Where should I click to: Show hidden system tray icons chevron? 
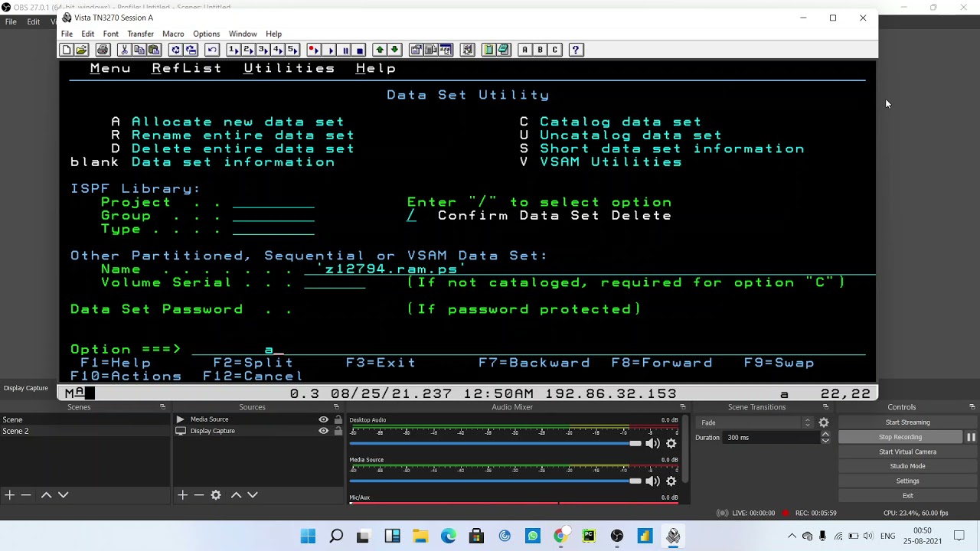792,536
